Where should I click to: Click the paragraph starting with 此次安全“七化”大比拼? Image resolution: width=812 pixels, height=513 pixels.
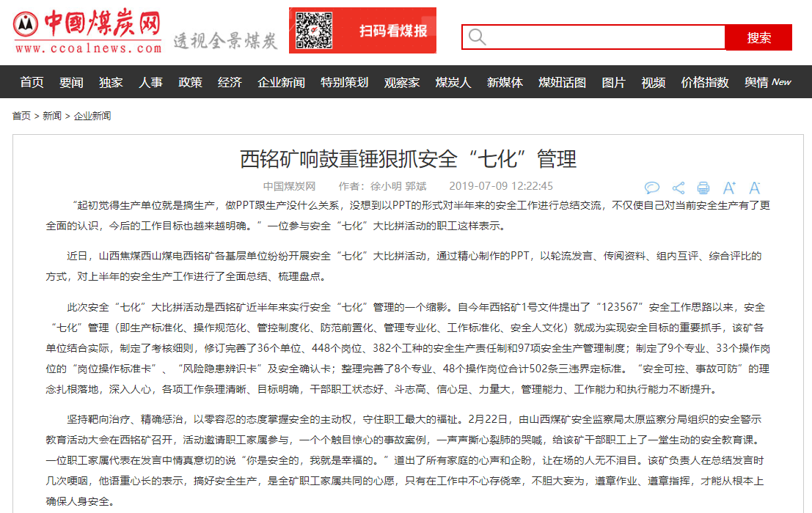point(408,348)
